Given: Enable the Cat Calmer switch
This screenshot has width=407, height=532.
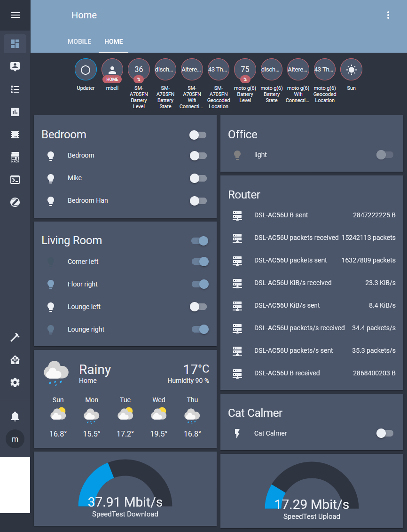Looking at the screenshot, I should coord(384,433).
